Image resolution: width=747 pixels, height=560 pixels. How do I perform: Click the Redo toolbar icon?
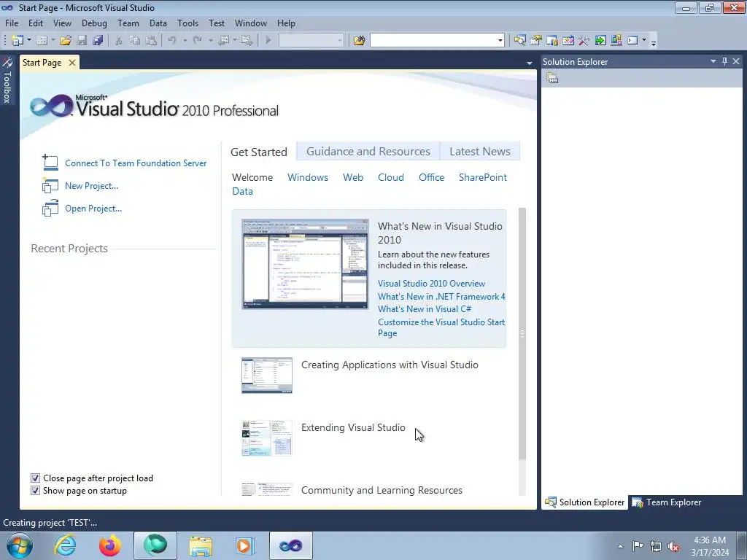[x=197, y=41]
